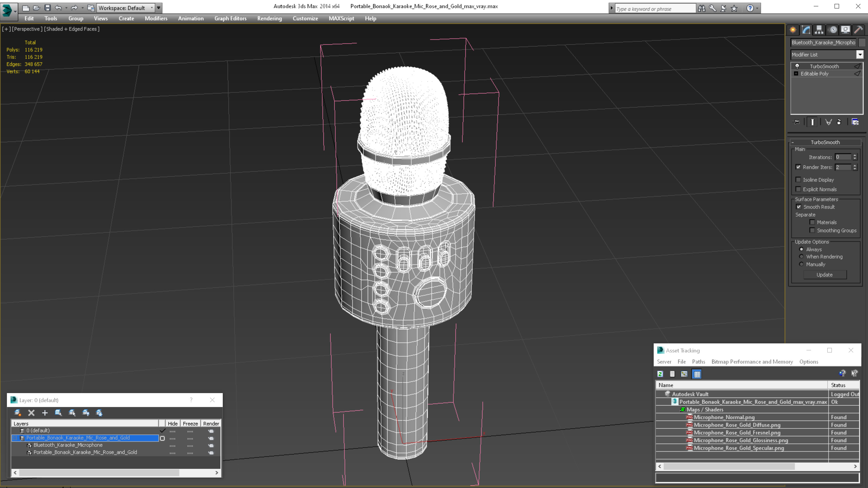Click Delete layer X icon
The width and height of the screenshot is (868, 488).
point(31,413)
